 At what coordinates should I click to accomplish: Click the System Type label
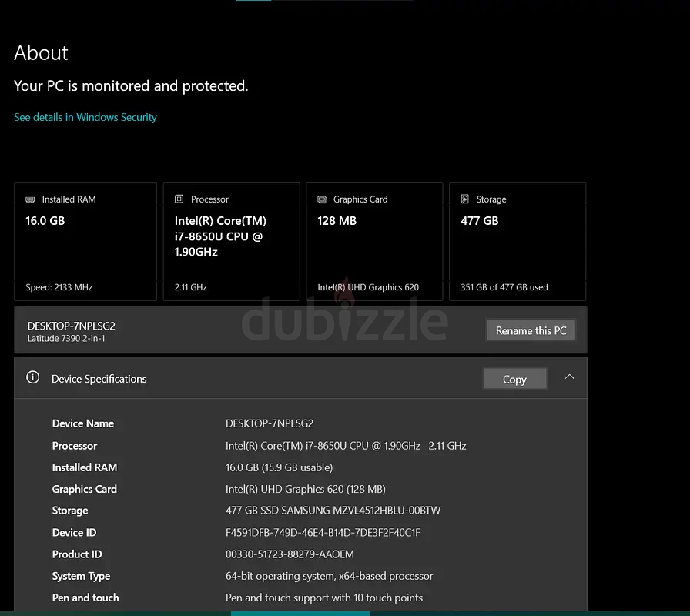click(81, 576)
